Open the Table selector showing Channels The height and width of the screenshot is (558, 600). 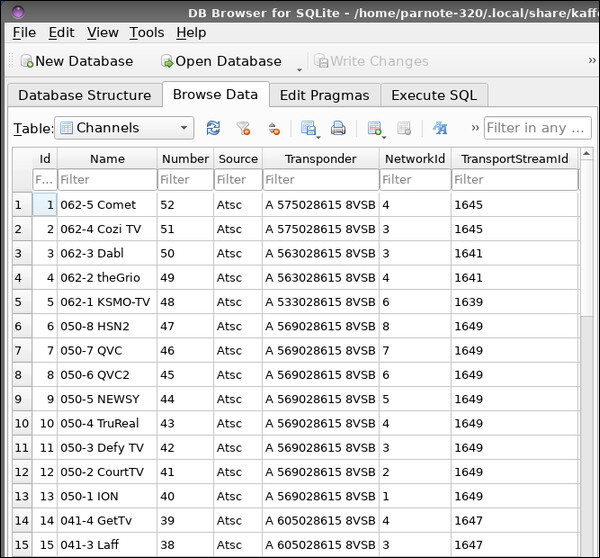coord(124,128)
